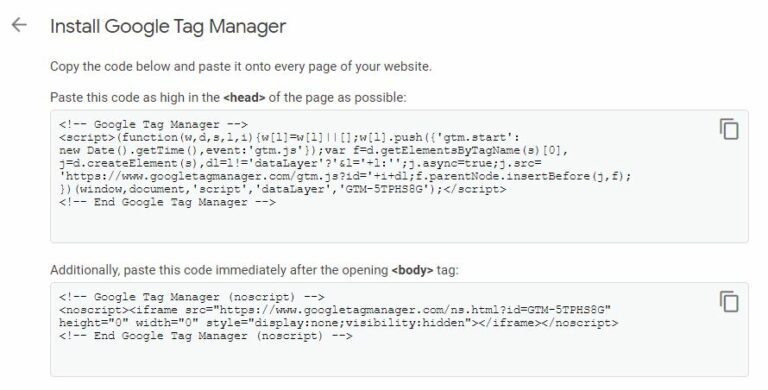This screenshot has width=768, height=390.
Task: Go back using the left arrow icon
Action: click(19, 25)
